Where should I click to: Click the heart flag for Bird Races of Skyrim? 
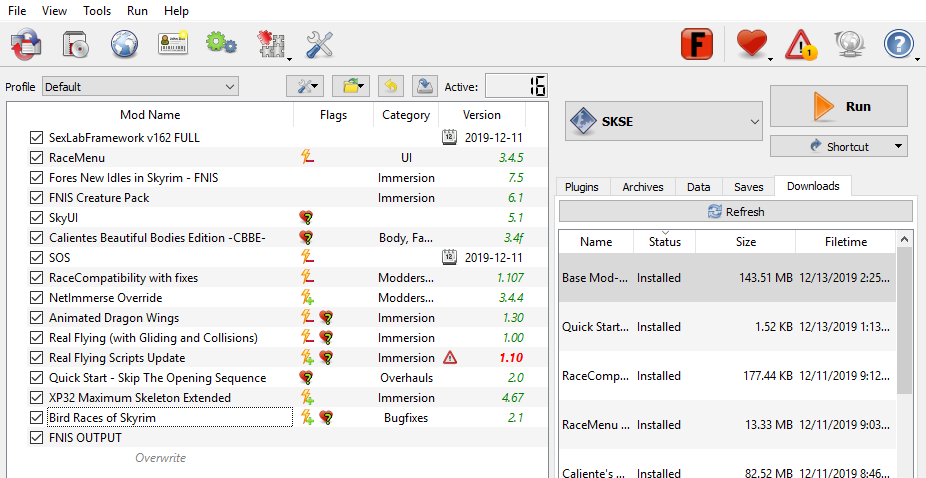pyautogui.click(x=326, y=418)
